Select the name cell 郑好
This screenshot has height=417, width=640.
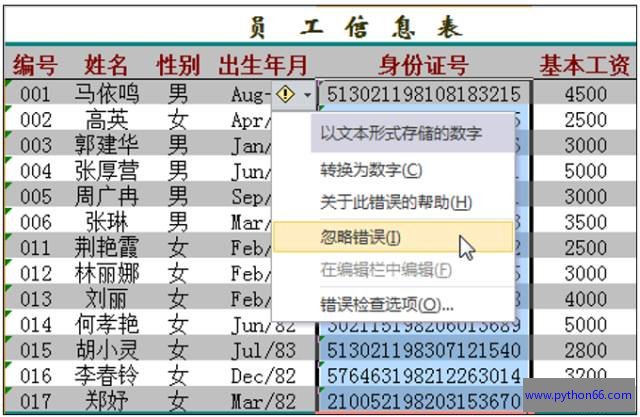[x=106, y=402]
